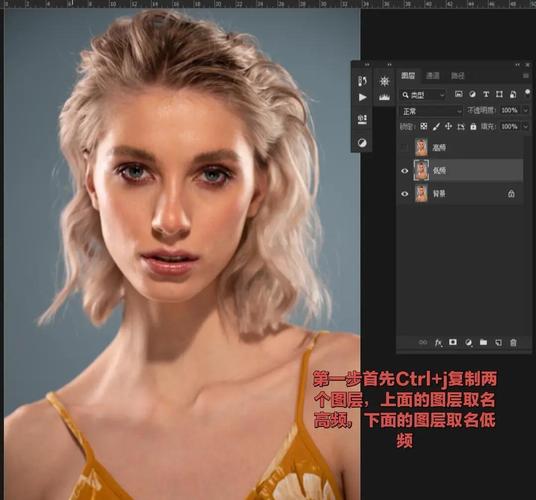
Task: Open the Actions panel play icon
Action: point(362,98)
